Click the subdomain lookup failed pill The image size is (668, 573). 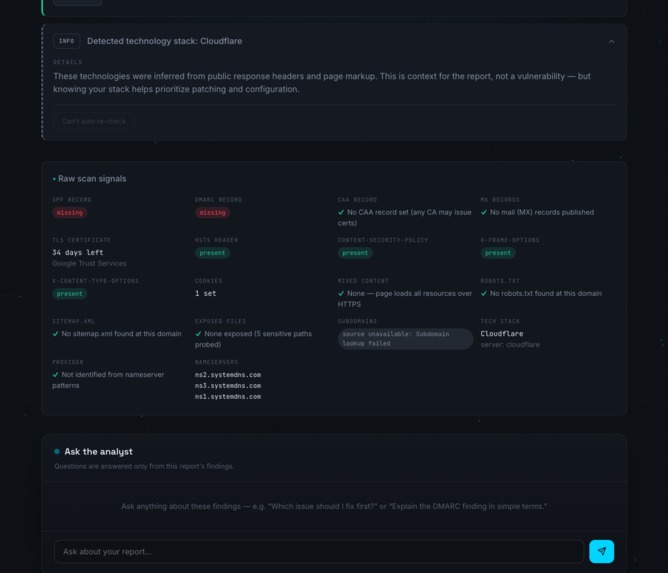tap(405, 339)
